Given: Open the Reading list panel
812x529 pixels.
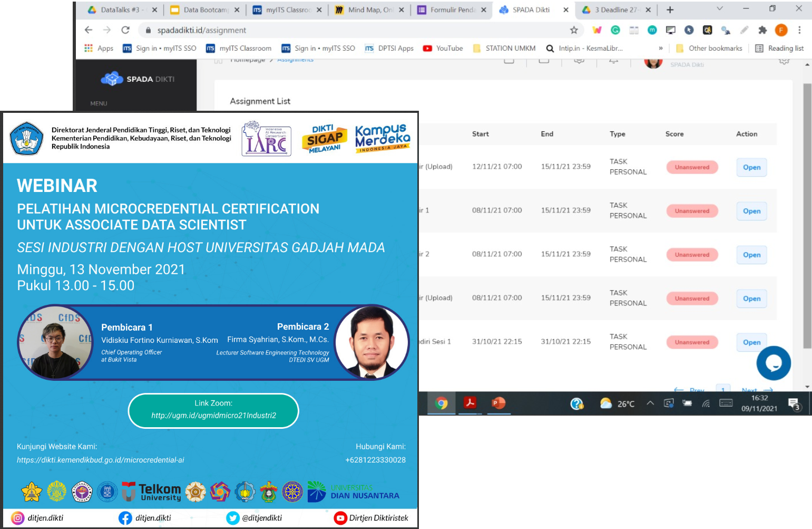Looking at the screenshot, I should [x=779, y=48].
